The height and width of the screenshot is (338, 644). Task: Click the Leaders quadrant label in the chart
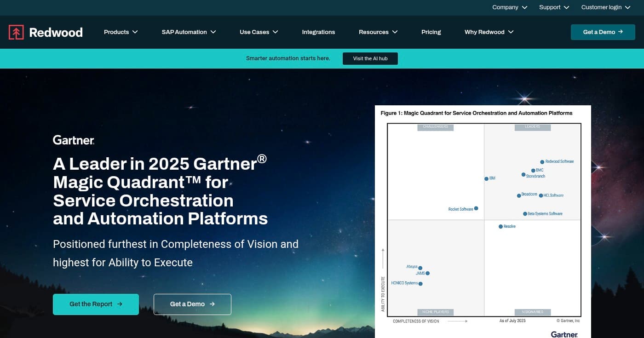532,127
